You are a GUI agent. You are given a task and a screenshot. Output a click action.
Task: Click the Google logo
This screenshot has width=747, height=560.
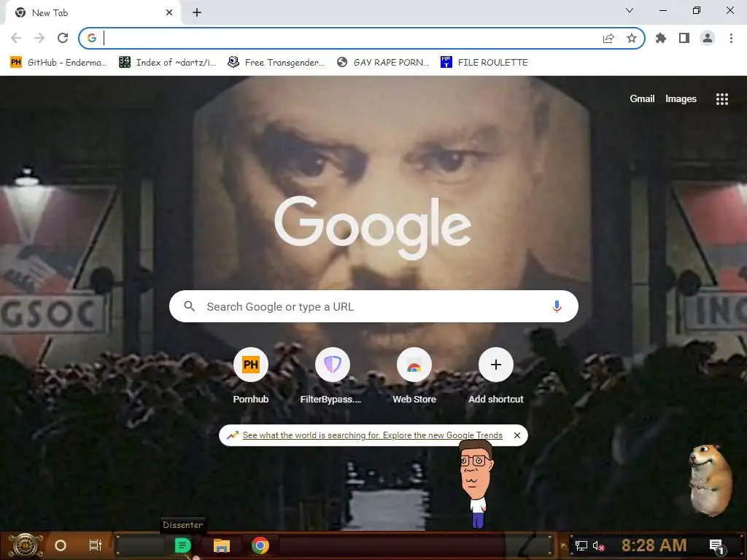373,227
